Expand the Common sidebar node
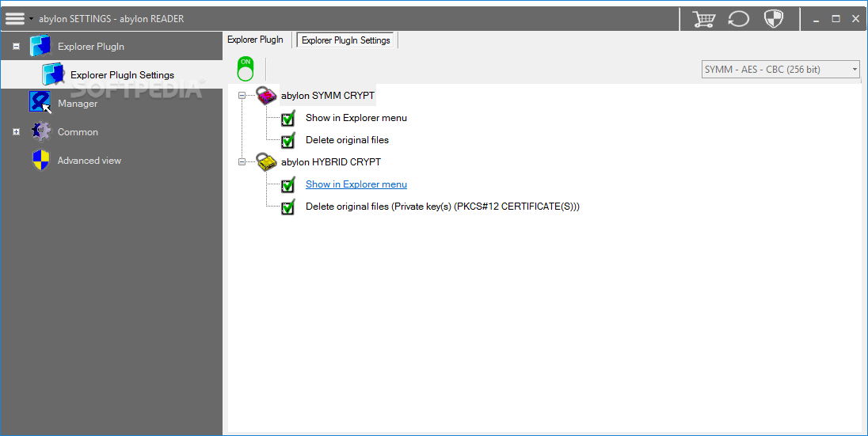868x436 pixels. (x=16, y=131)
